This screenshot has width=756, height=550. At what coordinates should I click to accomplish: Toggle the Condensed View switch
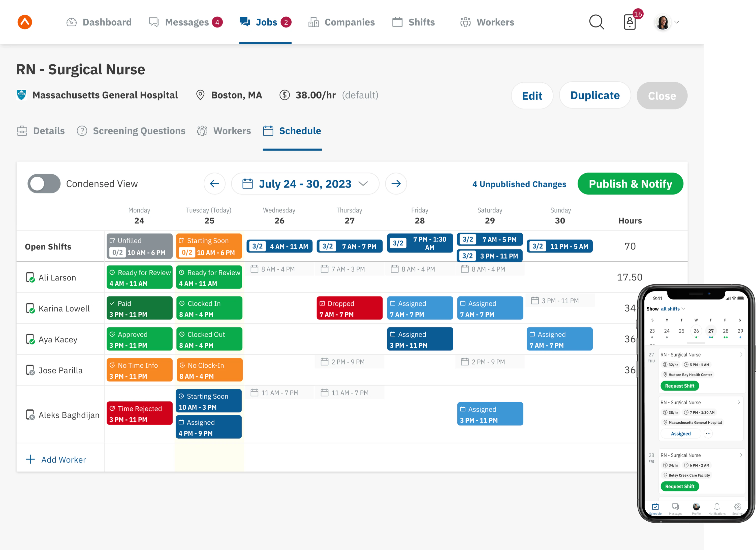[x=44, y=184]
